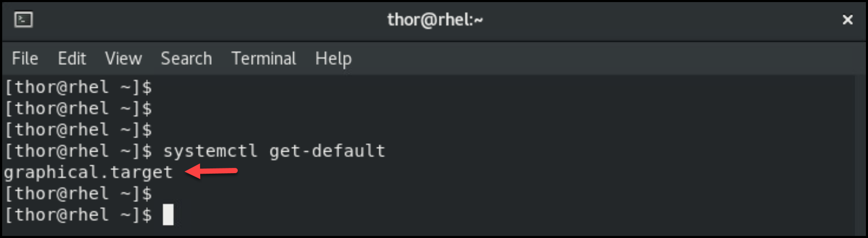Click the thor@rhel:~ window title

[435, 20]
